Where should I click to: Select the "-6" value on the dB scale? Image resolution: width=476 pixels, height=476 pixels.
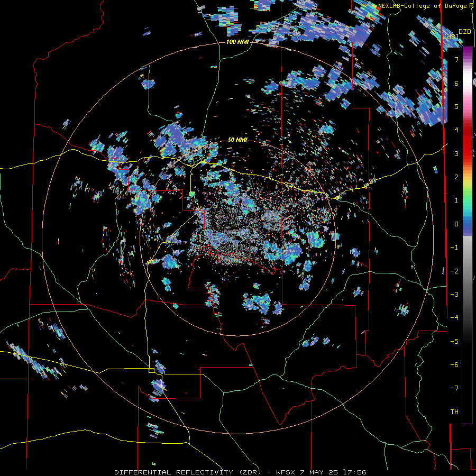pos(454,365)
